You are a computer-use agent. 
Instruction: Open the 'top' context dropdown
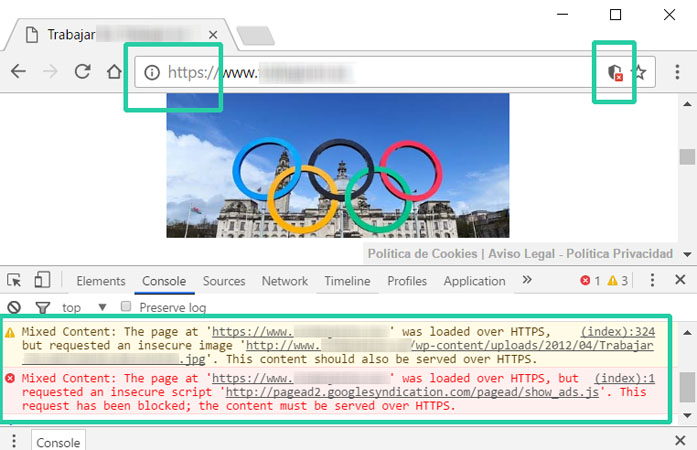coord(84,307)
